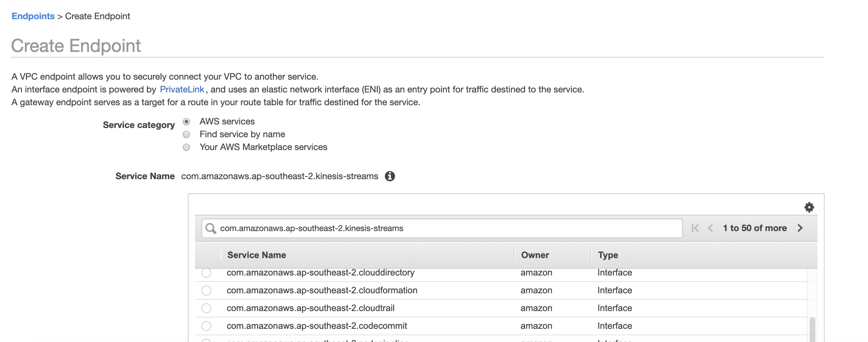Sort by Service Name column header
The width and height of the screenshot is (868, 342).
(256, 255)
